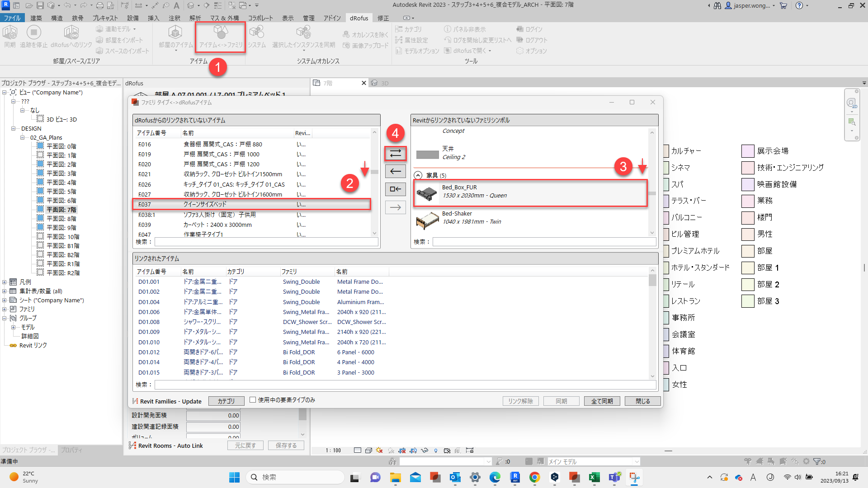Click the プレミアムホテル color swatch
The height and width of the screenshot is (488, 868).
point(666,251)
